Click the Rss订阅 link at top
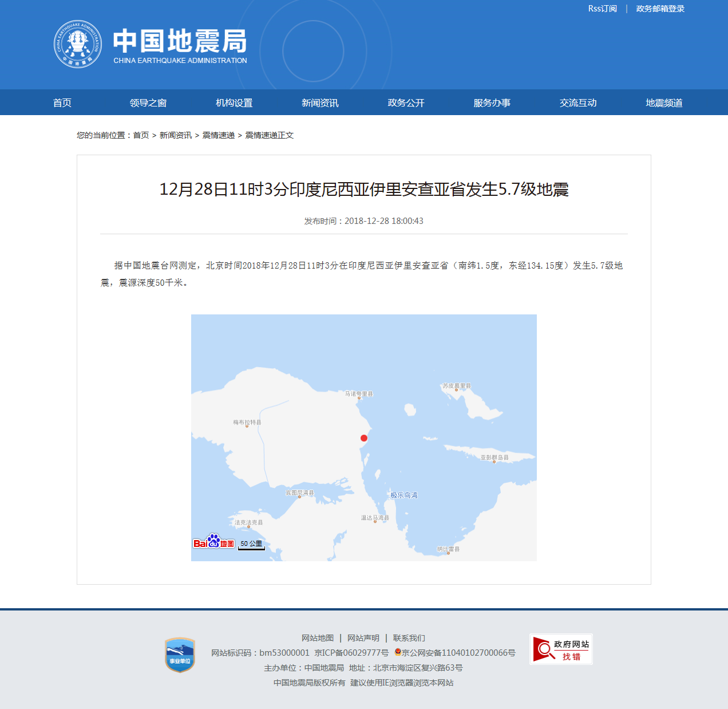728x709 pixels. 602,9
